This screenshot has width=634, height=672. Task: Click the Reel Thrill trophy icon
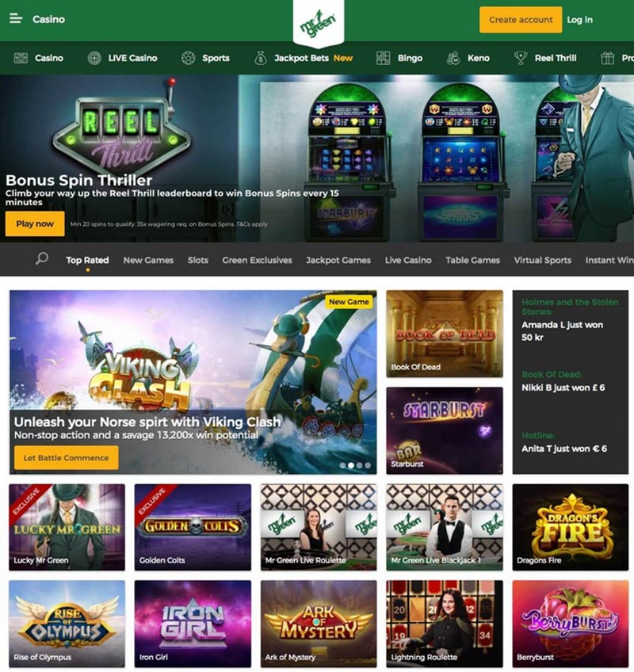point(521,58)
